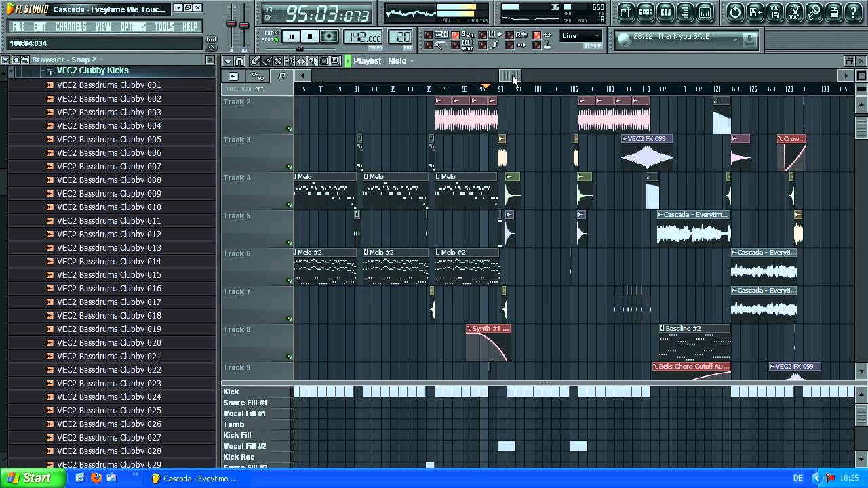Open the TOOLS menu
The image size is (868, 488).
pyautogui.click(x=164, y=26)
